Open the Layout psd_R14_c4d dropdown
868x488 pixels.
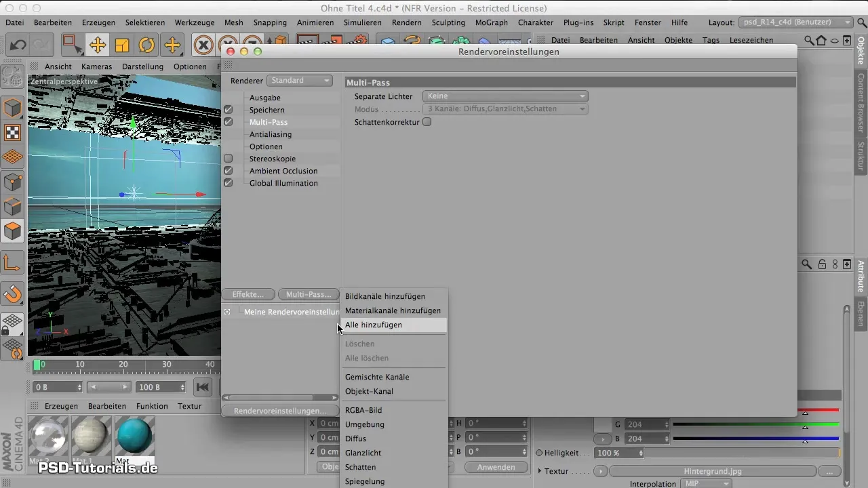[795, 22]
